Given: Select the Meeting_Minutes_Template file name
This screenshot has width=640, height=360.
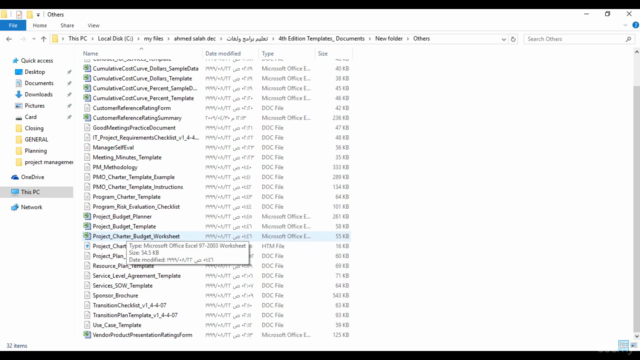Looking at the screenshot, I should 127,157.
